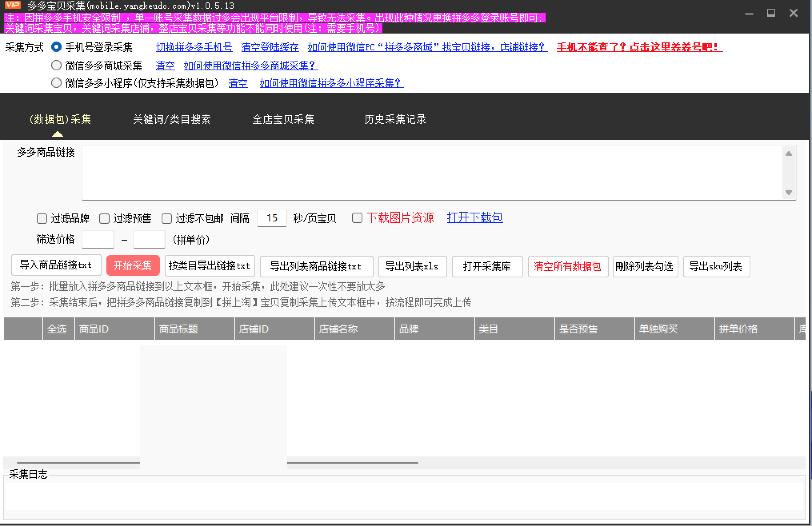Click 清空登陆缓存 link
This screenshot has height=526, width=812.
(x=270, y=47)
